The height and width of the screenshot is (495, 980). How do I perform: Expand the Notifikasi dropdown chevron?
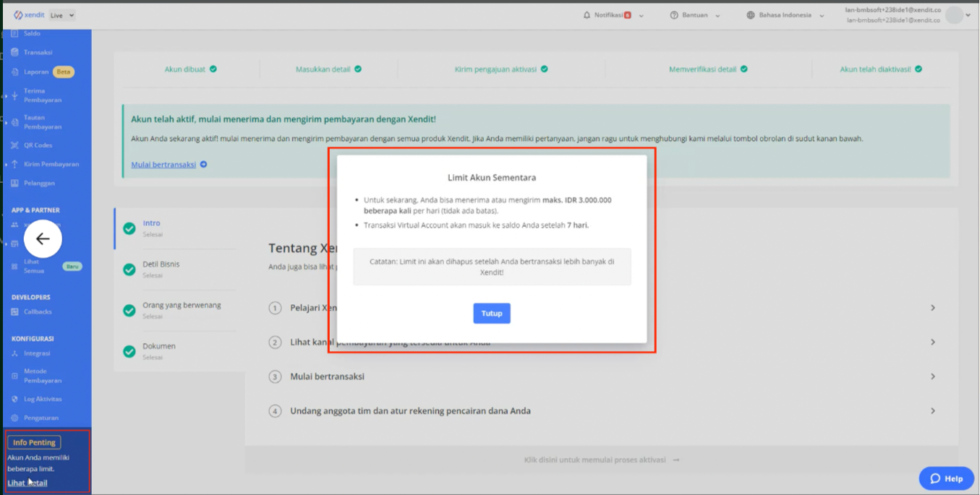click(x=642, y=15)
